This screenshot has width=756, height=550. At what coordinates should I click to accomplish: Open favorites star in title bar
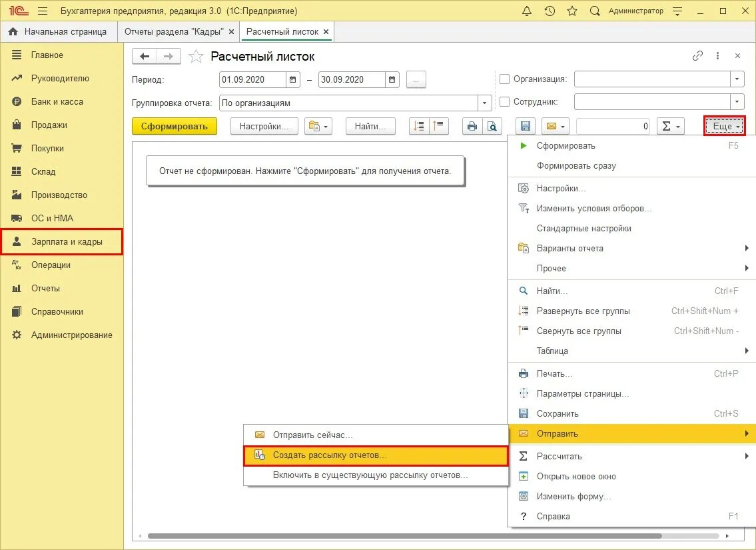572,11
